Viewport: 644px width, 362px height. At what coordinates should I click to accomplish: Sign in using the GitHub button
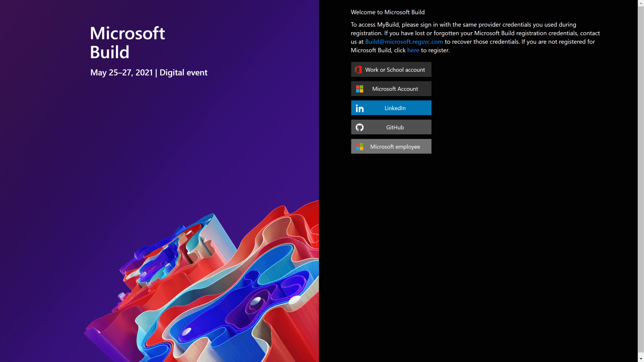(x=391, y=128)
